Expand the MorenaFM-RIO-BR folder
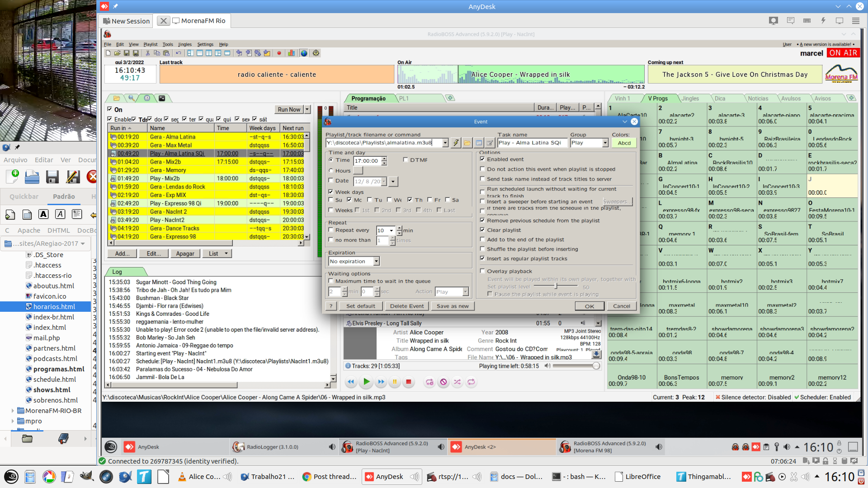Screen dimensions: 868x488 click(x=13, y=411)
